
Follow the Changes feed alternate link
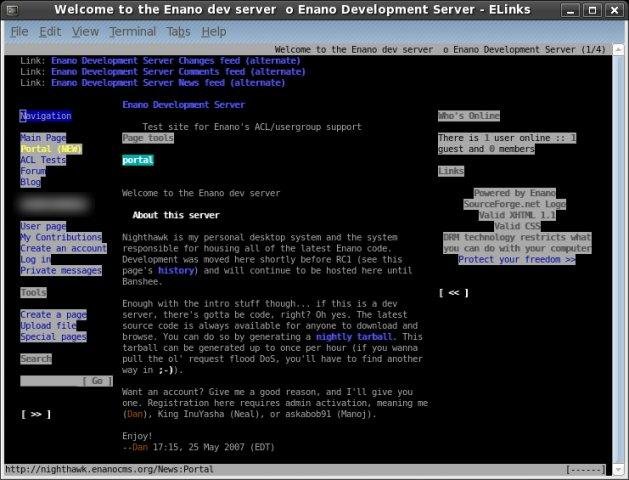pyautogui.click(x=176, y=61)
